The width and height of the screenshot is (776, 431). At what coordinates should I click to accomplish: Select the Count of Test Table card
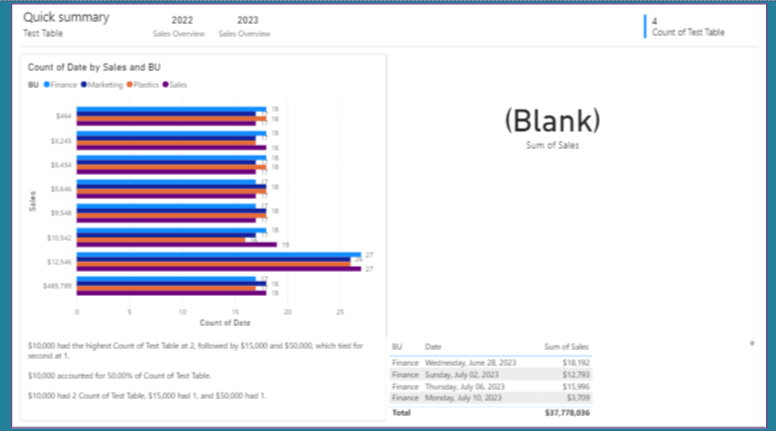688,26
